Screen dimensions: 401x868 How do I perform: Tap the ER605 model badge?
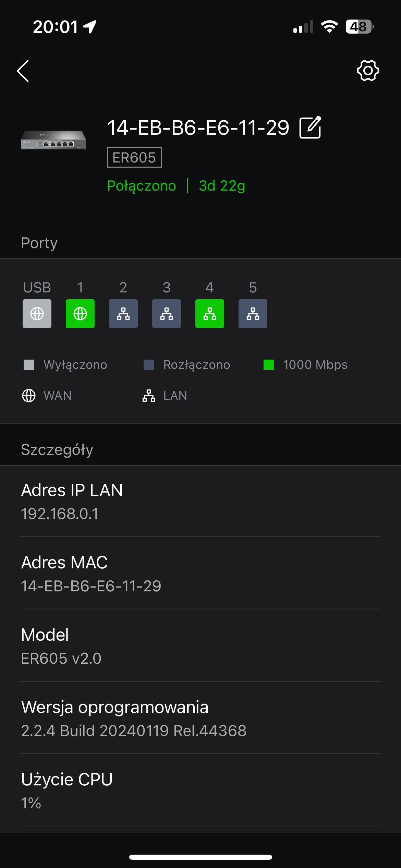pos(134,158)
